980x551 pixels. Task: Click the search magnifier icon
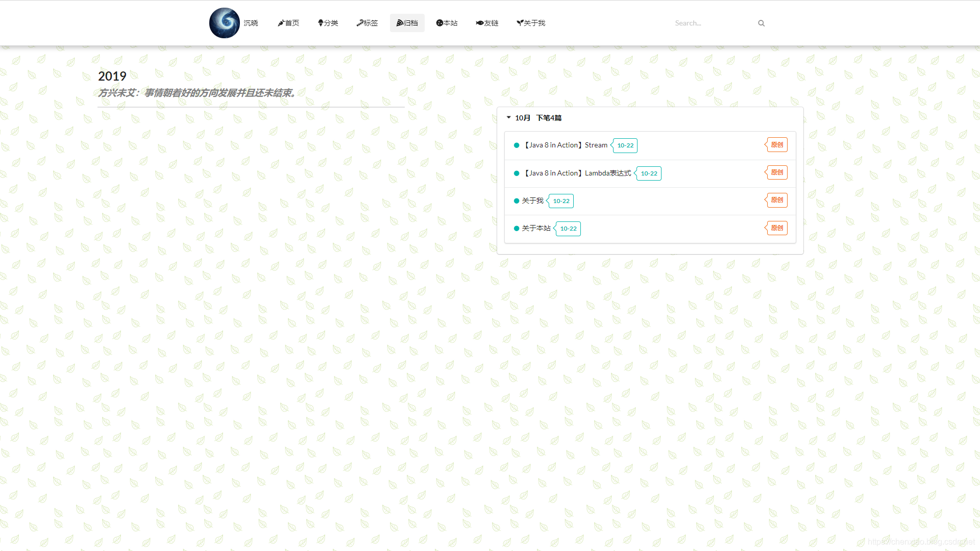click(x=761, y=23)
